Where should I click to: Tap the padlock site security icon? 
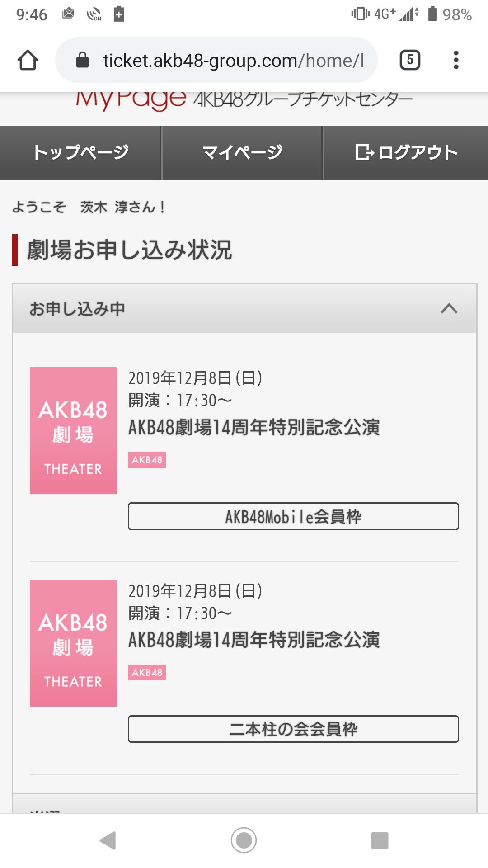click(x=82, y=60)
